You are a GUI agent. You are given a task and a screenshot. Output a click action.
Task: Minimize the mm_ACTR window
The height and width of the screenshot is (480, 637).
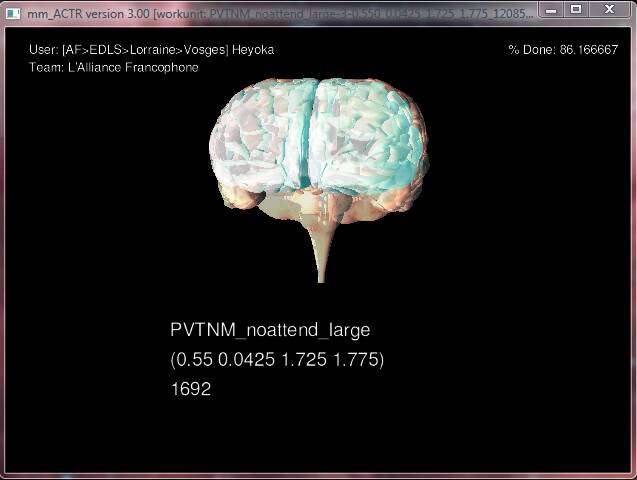coord(553,9)
